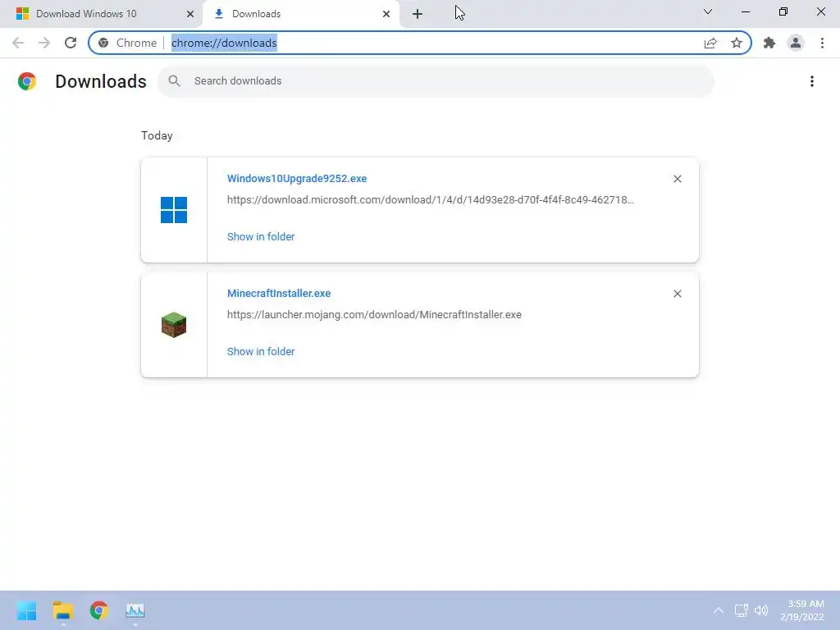Share this page via address bar icon
Image resolution: width=840 pixels, height=630 pixels.
click(x=710, y=43)
